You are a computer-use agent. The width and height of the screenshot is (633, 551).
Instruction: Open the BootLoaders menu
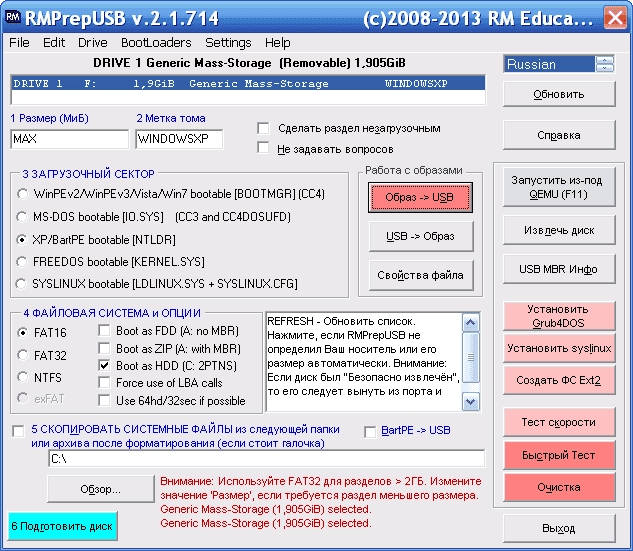(156, 43)
